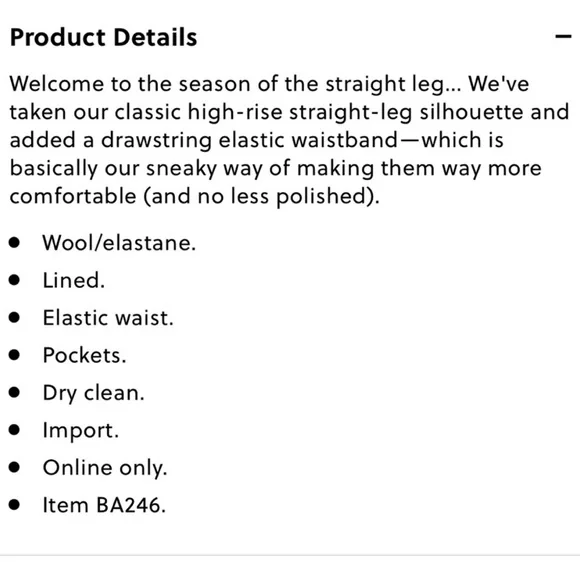The width and height of the screenshot is (580, 580).
Task: Select the Pockets list item
Action: (x=84, y=355)
